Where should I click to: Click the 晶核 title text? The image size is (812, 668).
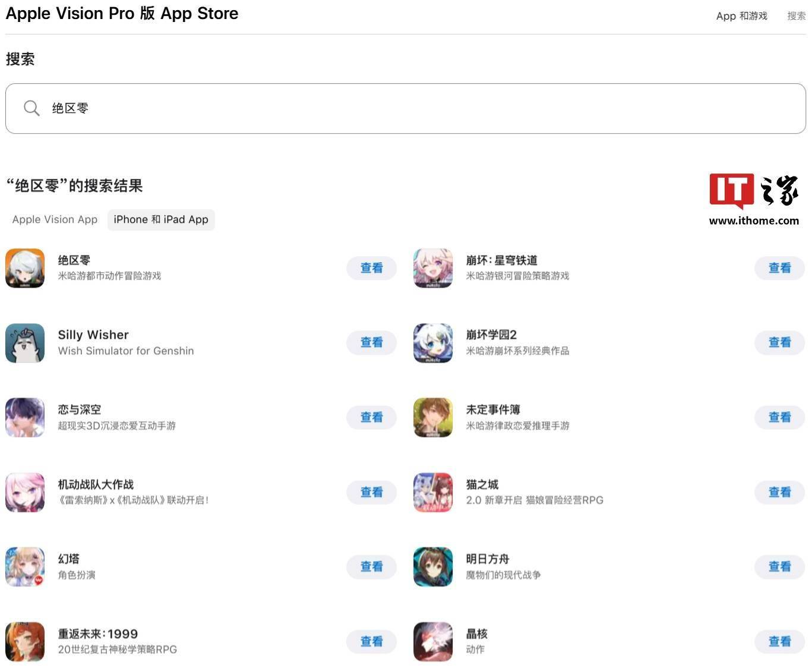pyautogui.click(x=477, y=634)
